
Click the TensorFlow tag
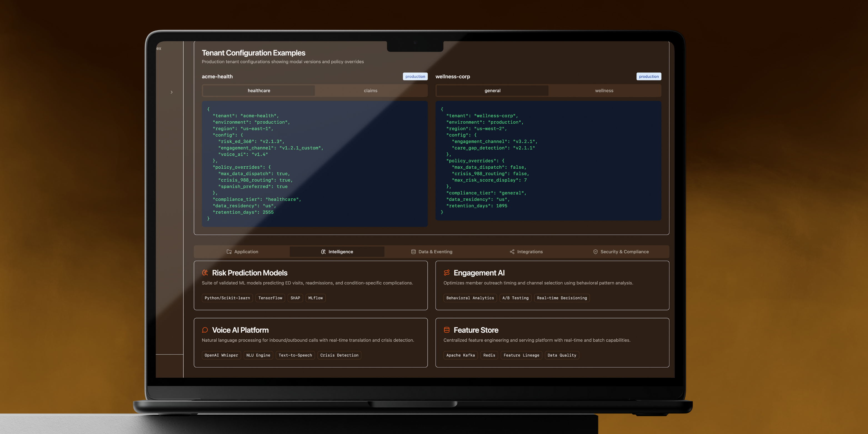point(270,298)
